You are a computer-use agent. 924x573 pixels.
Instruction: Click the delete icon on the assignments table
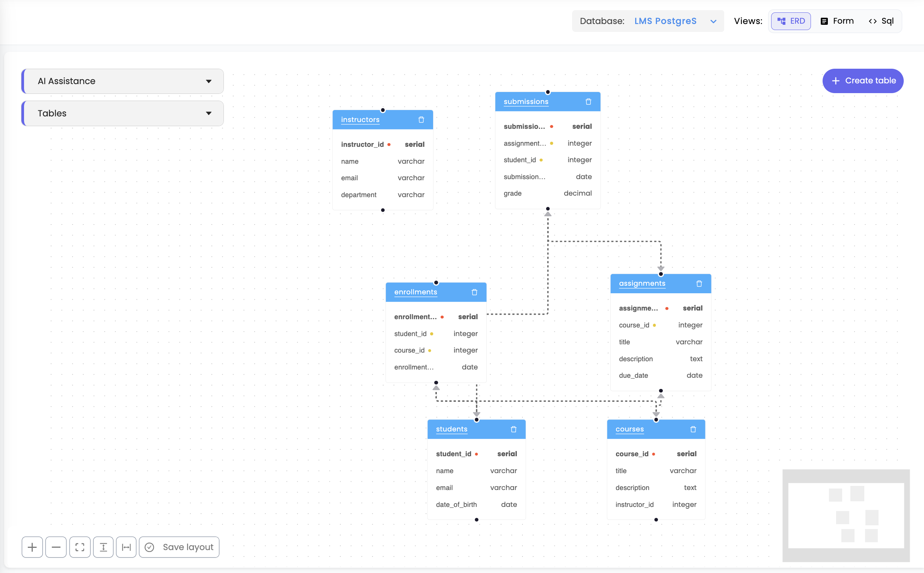(699, 283)
